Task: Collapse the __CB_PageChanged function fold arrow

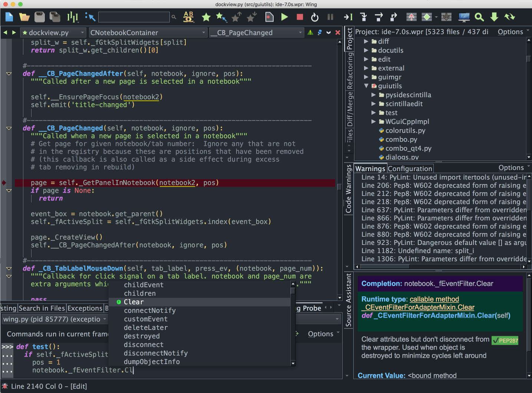Action: 9,128
